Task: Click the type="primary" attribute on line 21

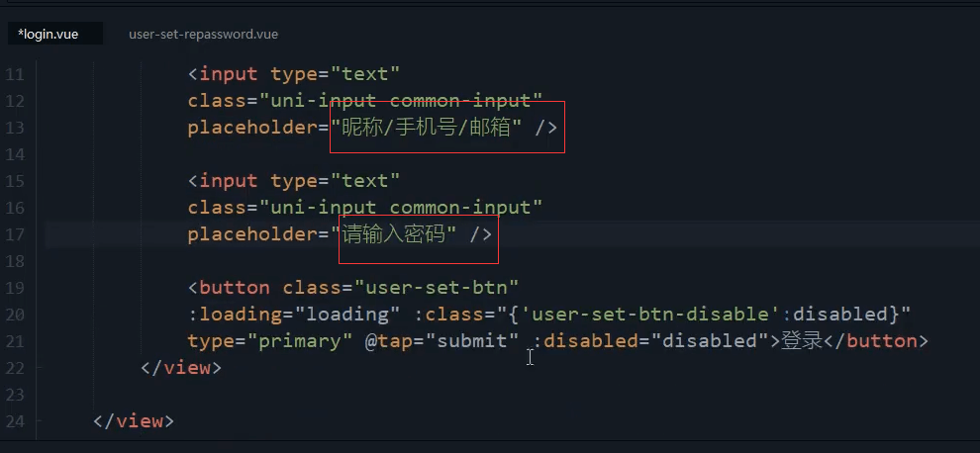Action: [270, 341]
